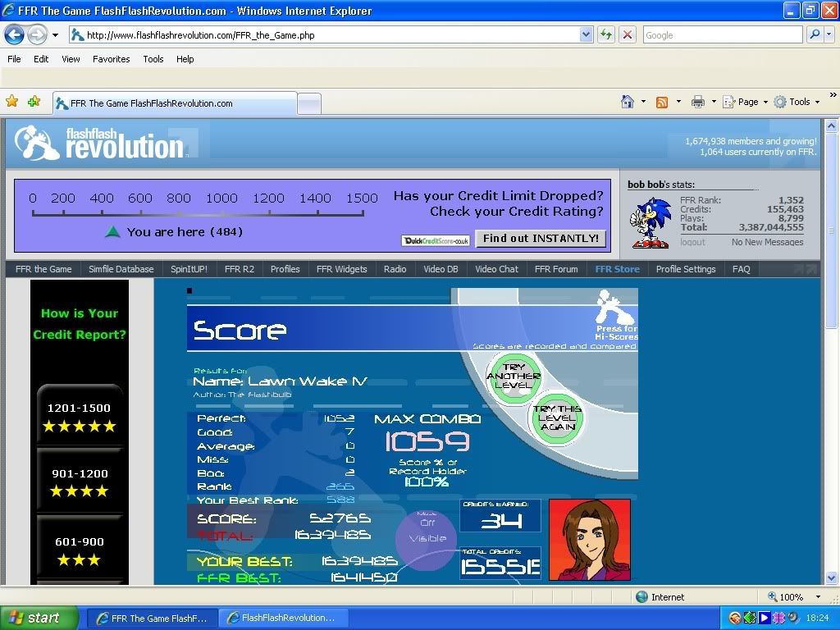Click the search magnifier icon

click(x=814, y=34)
